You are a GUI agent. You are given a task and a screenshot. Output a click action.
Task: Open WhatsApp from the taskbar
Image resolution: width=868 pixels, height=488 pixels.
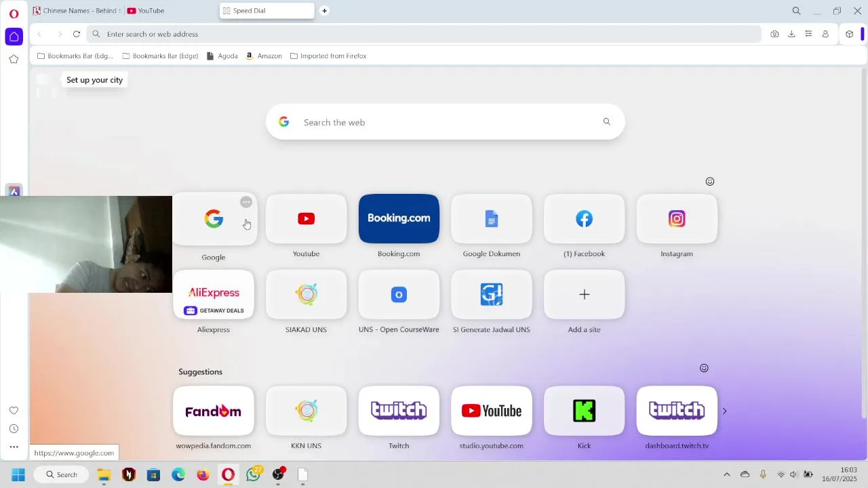[253, 474]
